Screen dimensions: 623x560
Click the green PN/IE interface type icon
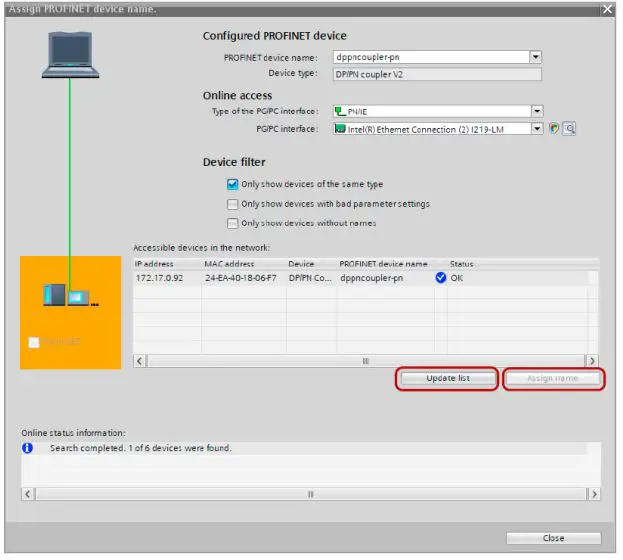pyautogui.click(x=340, y=111)
